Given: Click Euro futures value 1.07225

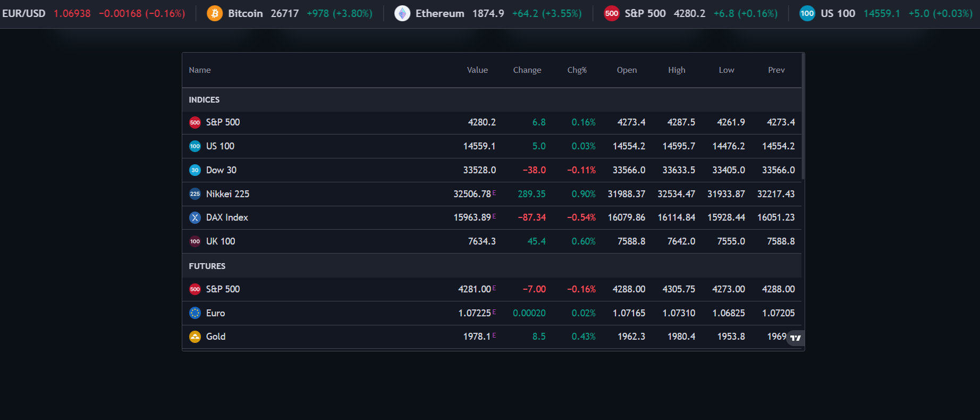Looking at the screenshot, I should coord(475,313).
